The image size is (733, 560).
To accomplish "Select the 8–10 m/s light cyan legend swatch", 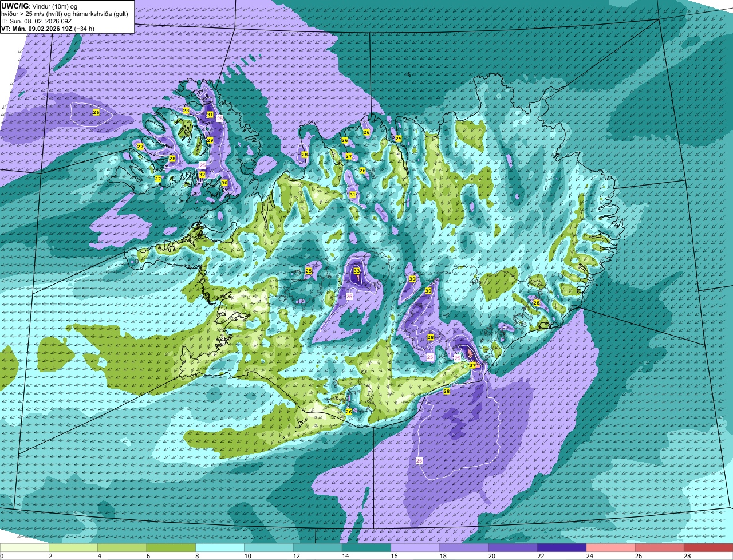I will (220, 547).
